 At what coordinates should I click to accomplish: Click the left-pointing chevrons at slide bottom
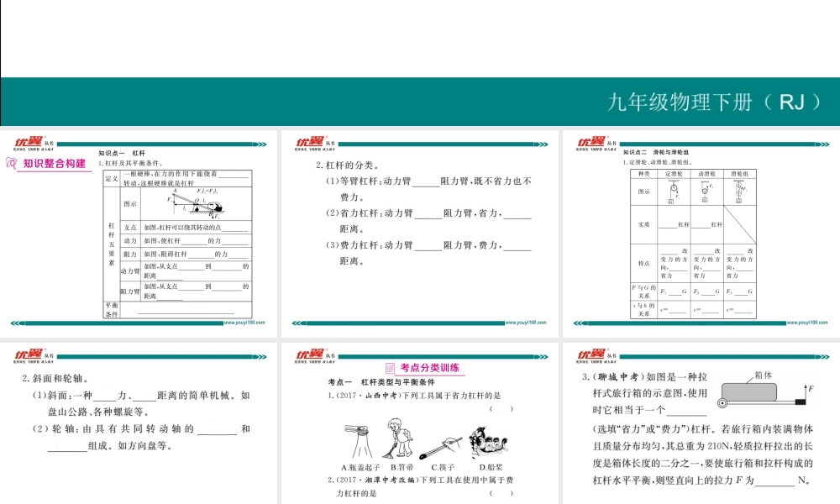[x=13, y=323]
